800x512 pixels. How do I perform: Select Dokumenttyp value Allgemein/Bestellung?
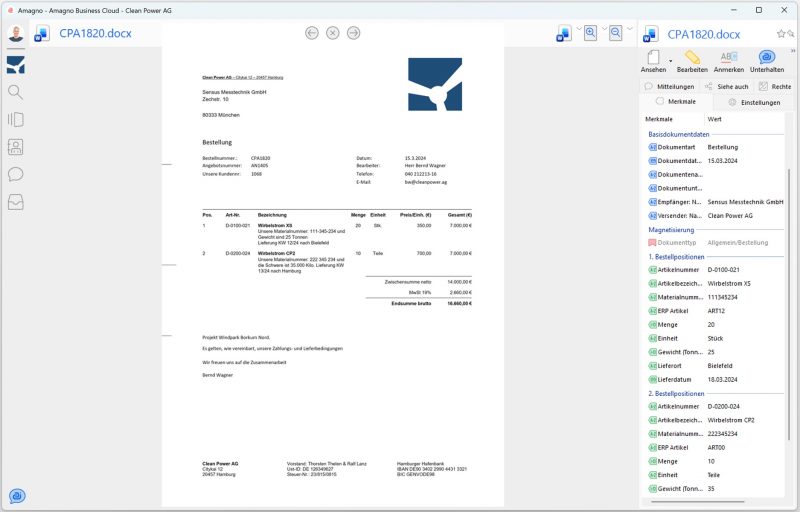[x=737, y=243]
